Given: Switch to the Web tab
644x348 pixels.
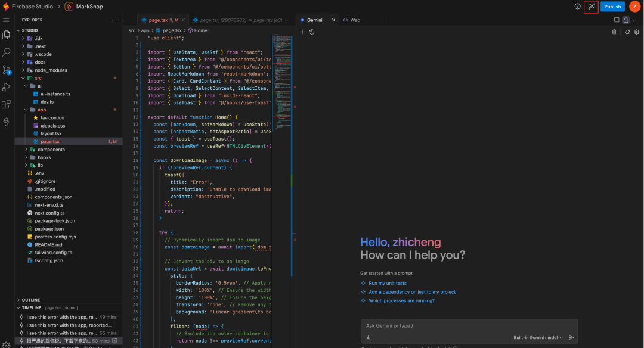Looking at the screenshot, I should coord(355,20).
